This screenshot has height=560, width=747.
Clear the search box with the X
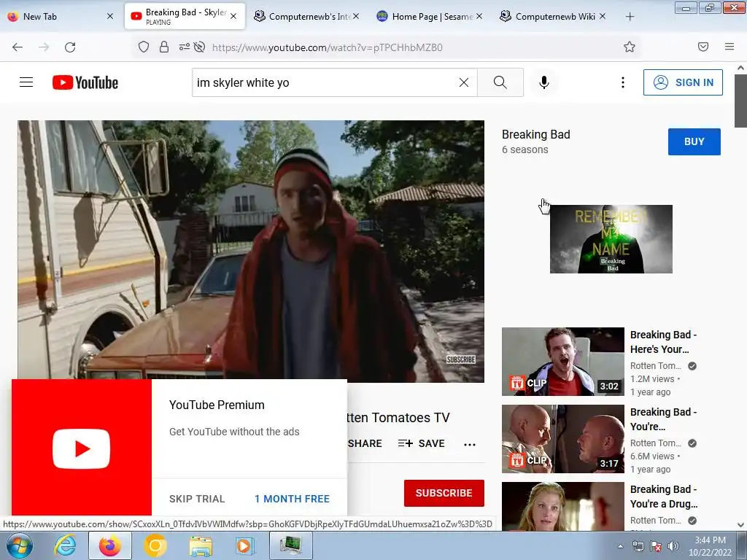pyautogui.click(x=463, y=82)
